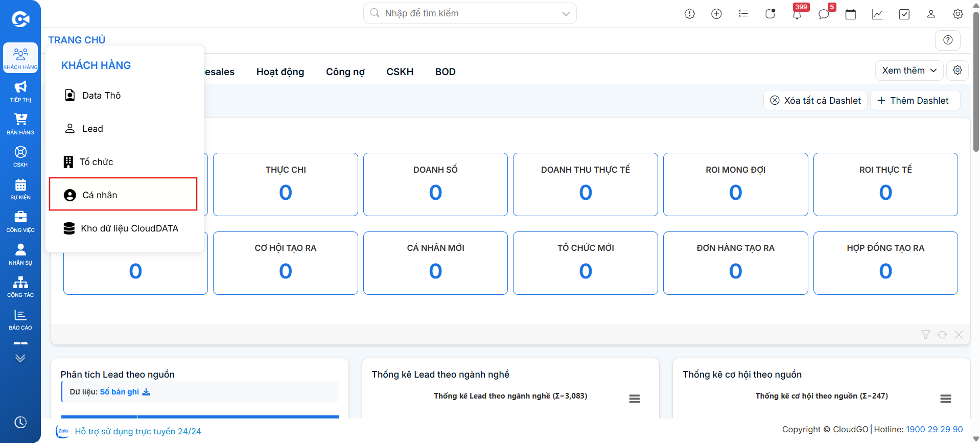Open the Xem thêm dropdown

pos(909,71)
